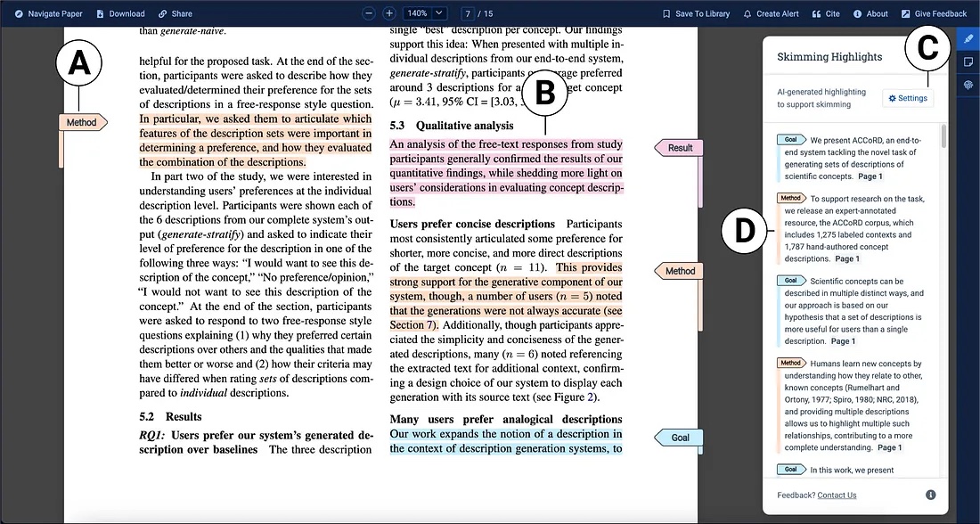This screenshot has height=524, width=980.
Task: Click Method tag of 'To support research' highlight
Action: tap(792, 198)
